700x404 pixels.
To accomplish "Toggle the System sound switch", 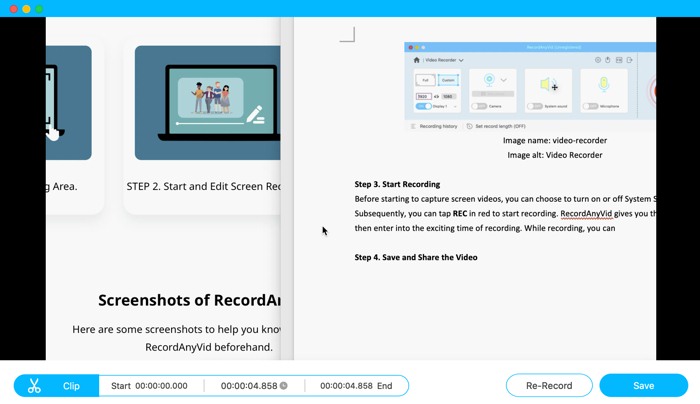I will point(534,106).
